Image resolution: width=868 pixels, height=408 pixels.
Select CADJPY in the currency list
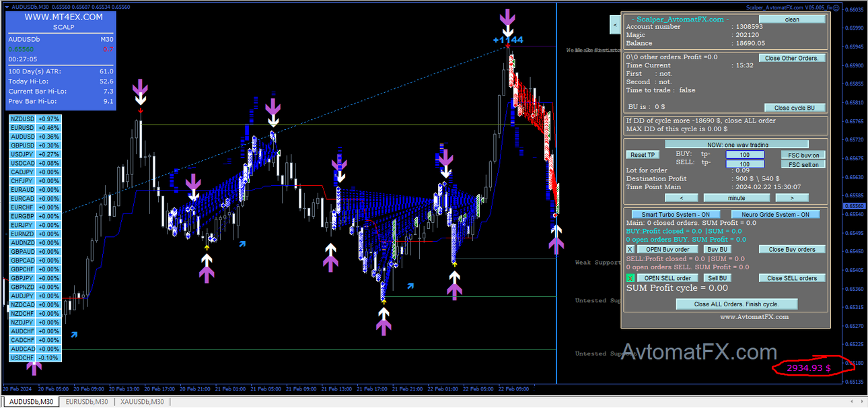pos(22,172)
